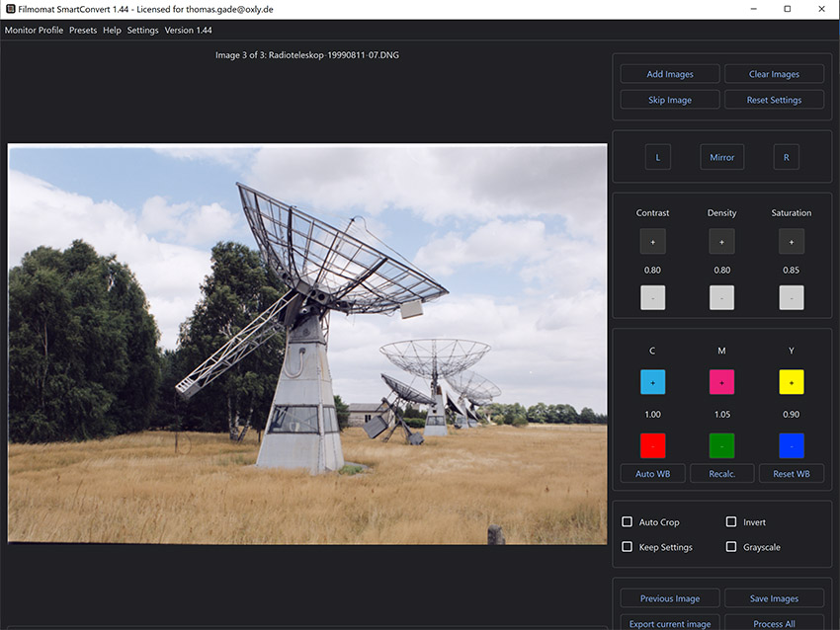The image size is (840, 630).
Task: Click the radio telescope image preview
Action: (307, 344)
